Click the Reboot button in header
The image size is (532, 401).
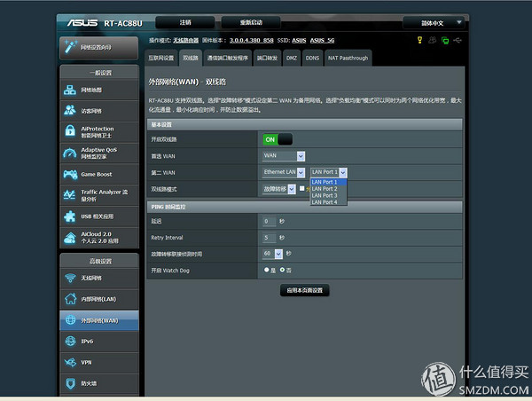(251, 22)
